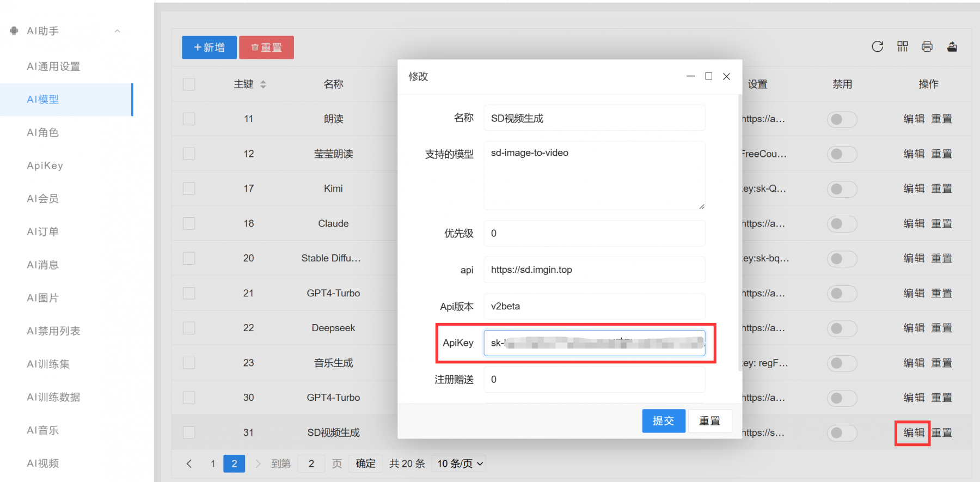Toggle 禁用 switch for row 31
The height and width of the screenshot is (482, 980).
[842, 433]
